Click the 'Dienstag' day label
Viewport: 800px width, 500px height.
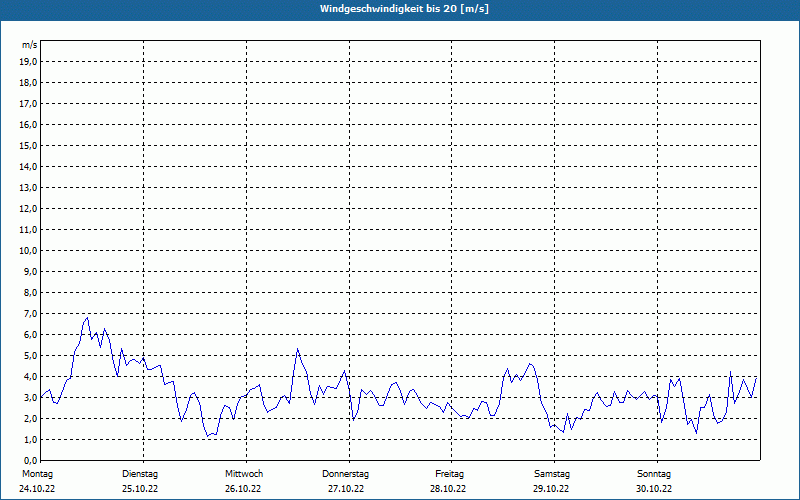pyautogui.click(x=140, y=474)
